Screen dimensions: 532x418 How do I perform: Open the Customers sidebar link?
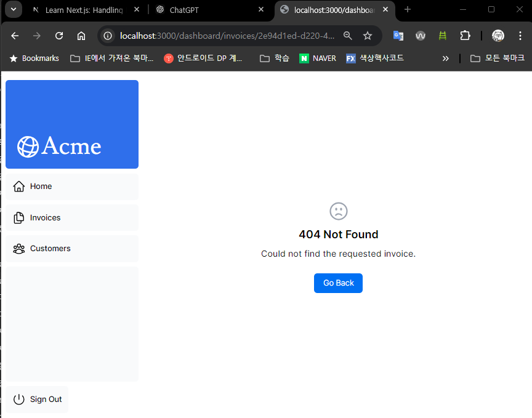72,249
